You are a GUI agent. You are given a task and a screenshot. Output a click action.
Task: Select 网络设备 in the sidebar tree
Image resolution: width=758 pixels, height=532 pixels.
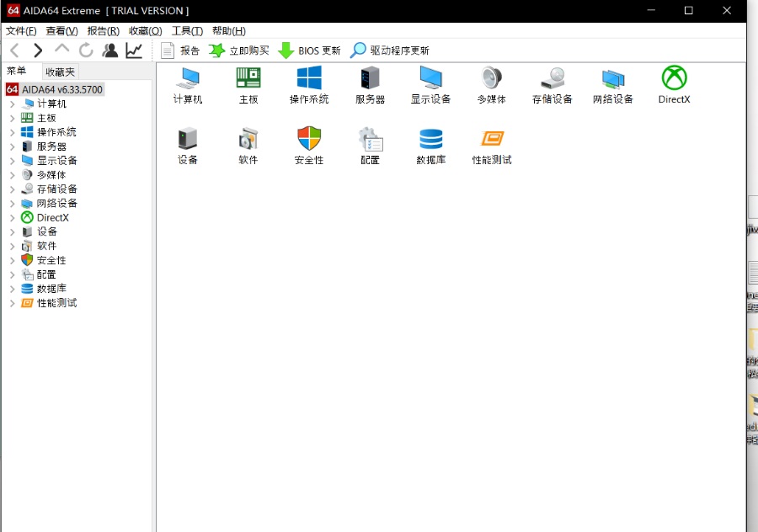[56, 204]
